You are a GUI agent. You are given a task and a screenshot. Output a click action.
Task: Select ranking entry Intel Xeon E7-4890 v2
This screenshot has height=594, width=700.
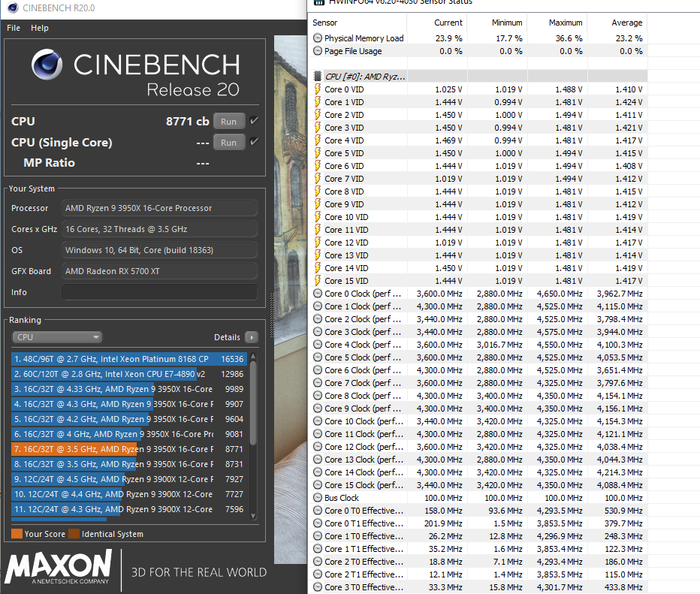(x=129, y=374)
